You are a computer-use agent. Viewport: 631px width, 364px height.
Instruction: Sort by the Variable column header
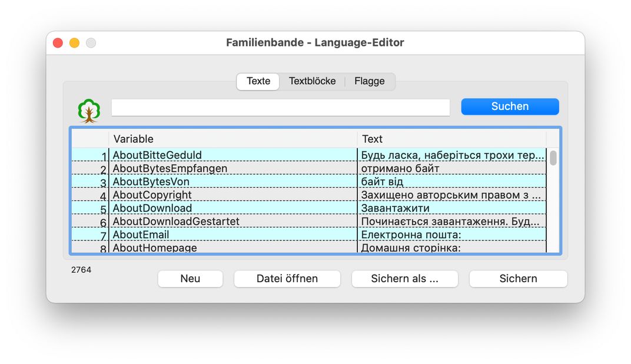pyautogui.click(x=233, y=139)
